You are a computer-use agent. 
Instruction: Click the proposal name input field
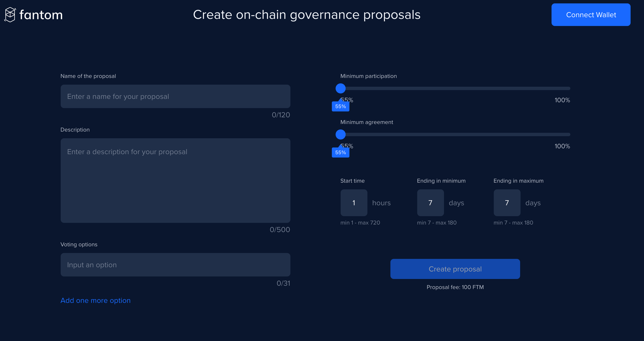tap(175, 96)
